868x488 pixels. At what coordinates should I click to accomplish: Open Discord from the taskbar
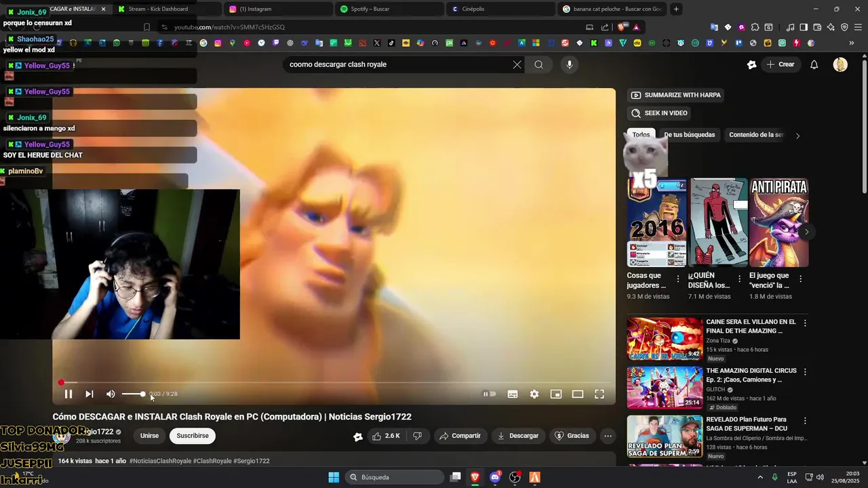click(495, 477)
